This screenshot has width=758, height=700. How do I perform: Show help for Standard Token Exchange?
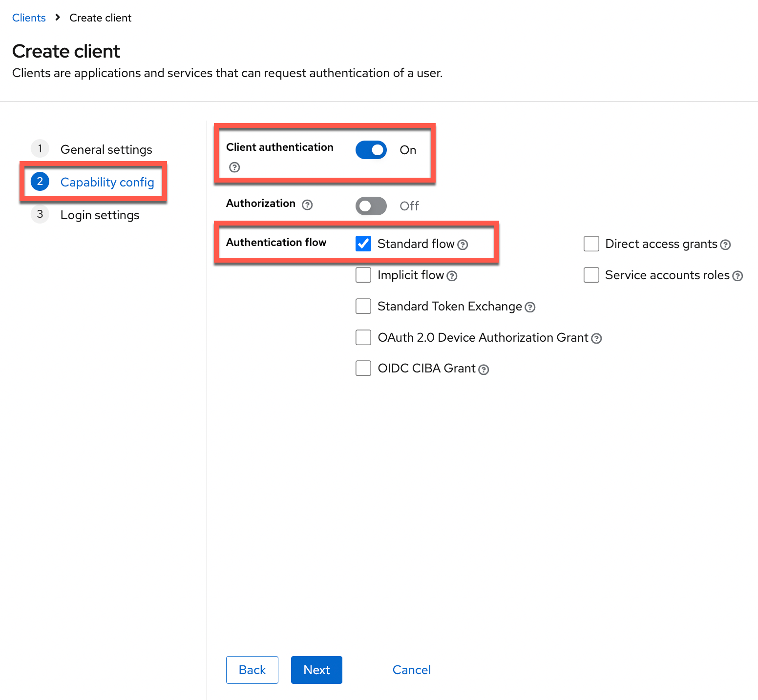point(530,307)
